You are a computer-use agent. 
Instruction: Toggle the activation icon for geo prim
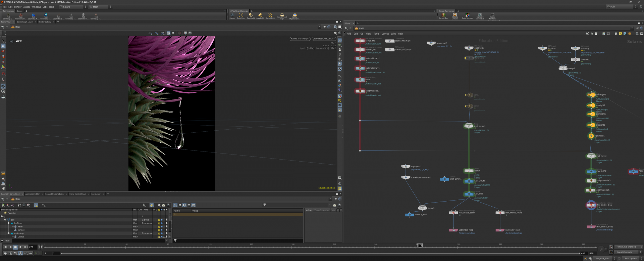click(159, 220)
